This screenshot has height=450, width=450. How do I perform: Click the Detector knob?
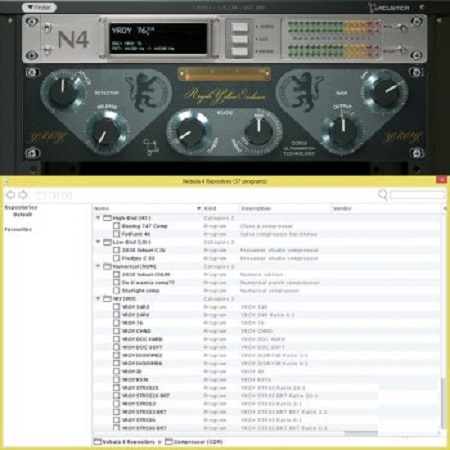tap(62, 91)
